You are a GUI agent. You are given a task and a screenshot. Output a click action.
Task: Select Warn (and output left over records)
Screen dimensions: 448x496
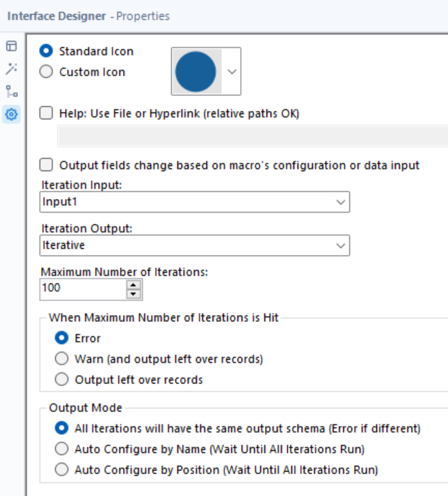coord(62,359)
